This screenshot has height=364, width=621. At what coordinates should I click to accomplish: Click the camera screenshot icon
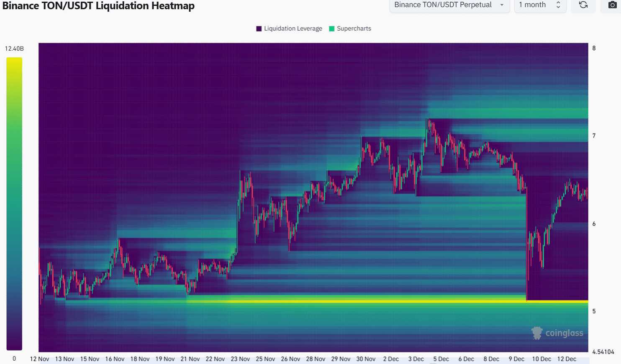click(612, 5)
